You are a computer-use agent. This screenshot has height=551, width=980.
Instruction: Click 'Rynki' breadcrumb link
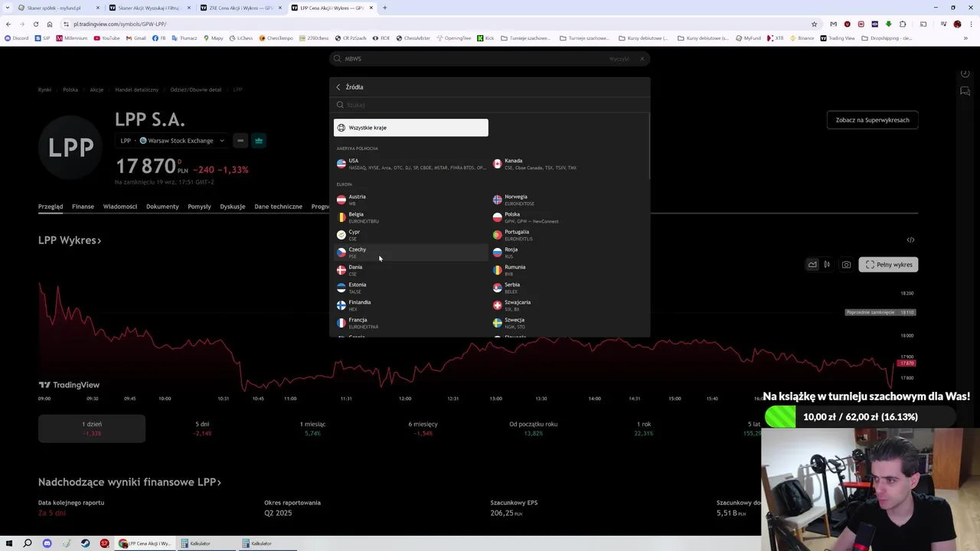[x=44, y=90]
